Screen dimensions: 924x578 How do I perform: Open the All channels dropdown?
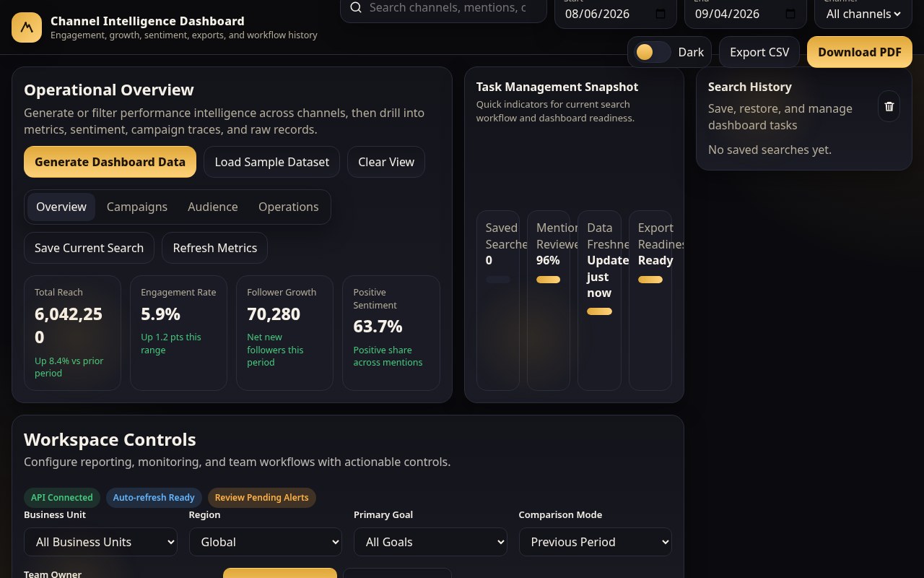863,14
